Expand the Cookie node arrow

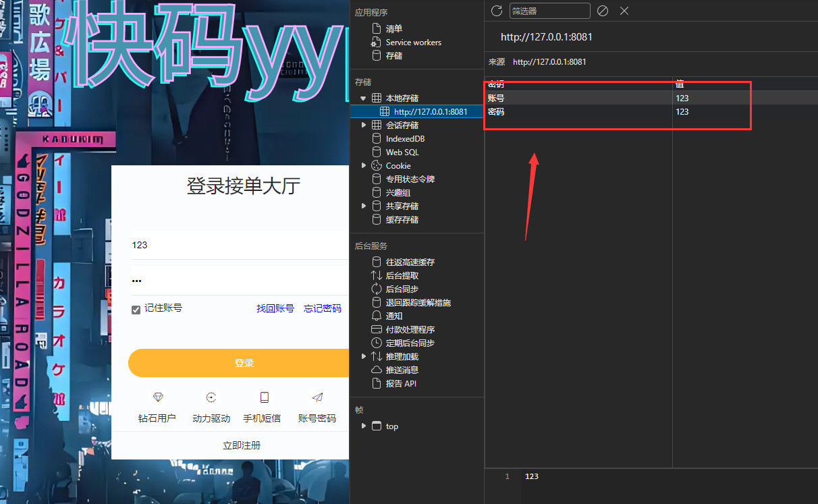(x=364, y=166)
